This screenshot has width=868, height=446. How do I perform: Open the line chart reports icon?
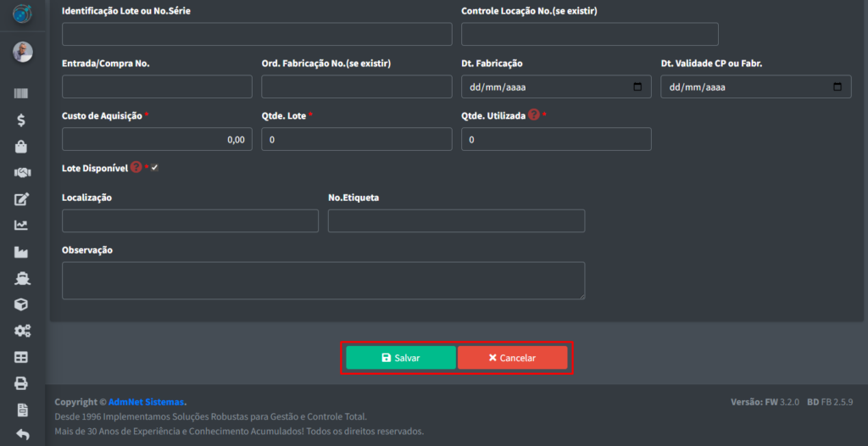pyautogui.click(x=22, y=226)
